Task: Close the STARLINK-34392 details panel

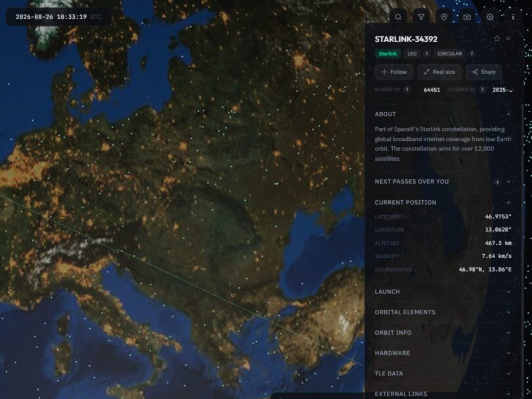Action: tap(508, 39)
